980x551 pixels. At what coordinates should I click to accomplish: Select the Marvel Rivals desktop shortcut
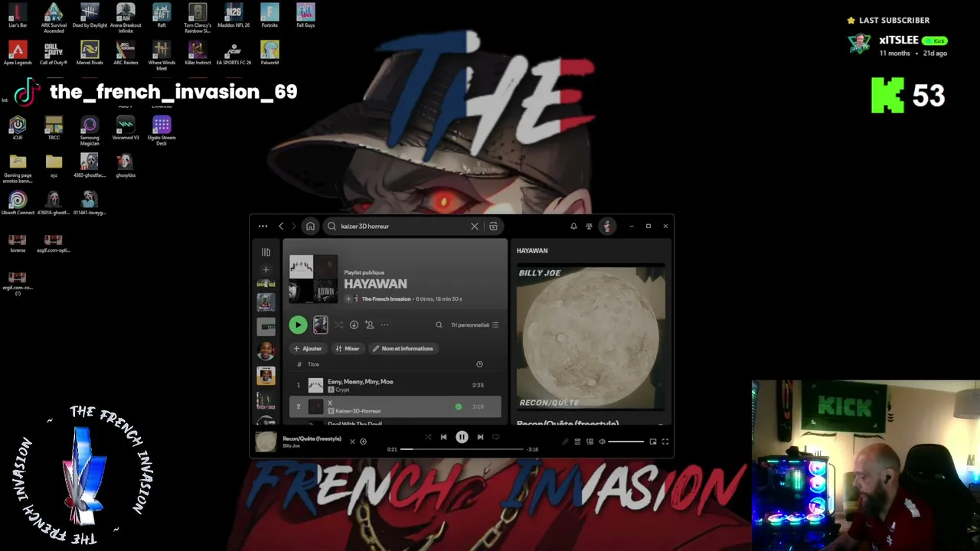pyautogui.click(x=90, y=53)
